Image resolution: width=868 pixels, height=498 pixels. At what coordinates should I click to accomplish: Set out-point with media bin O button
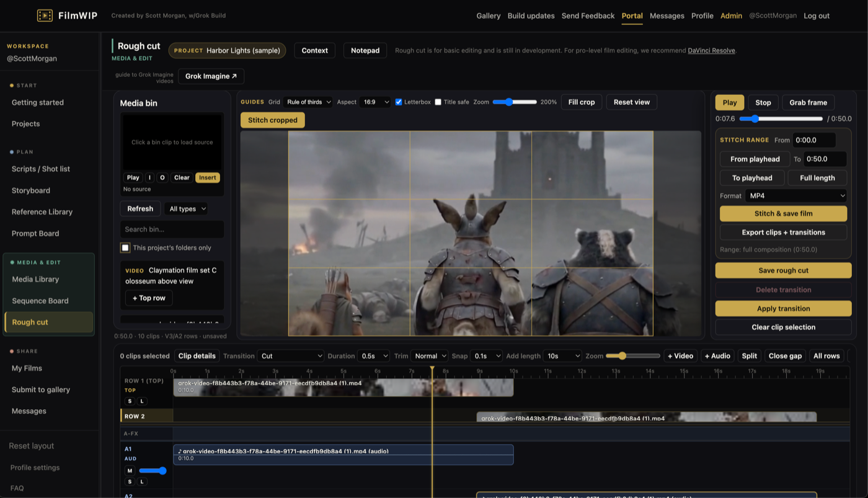click(162, 177)
